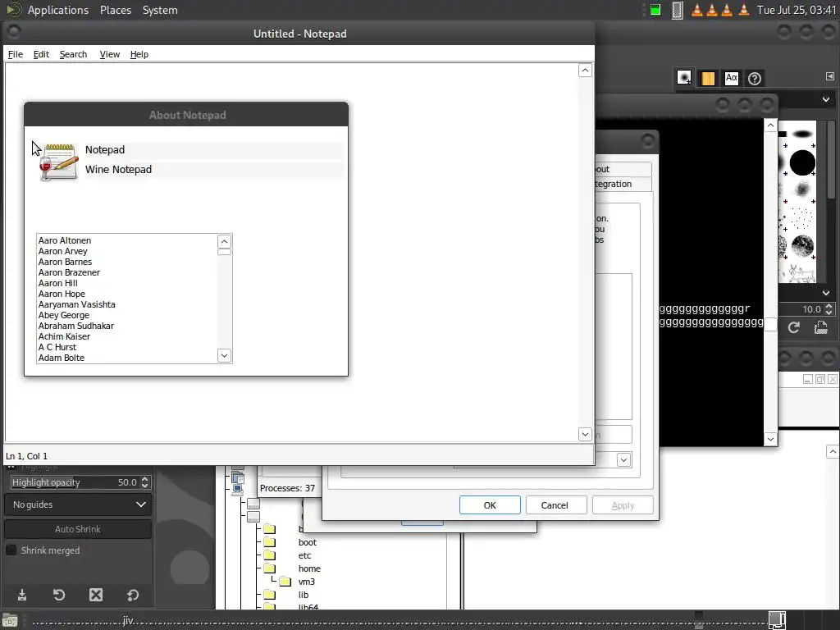Open the GIMP brush tag dropdown below brush grid
Screen dimensions: 840x630
[825, 293]
